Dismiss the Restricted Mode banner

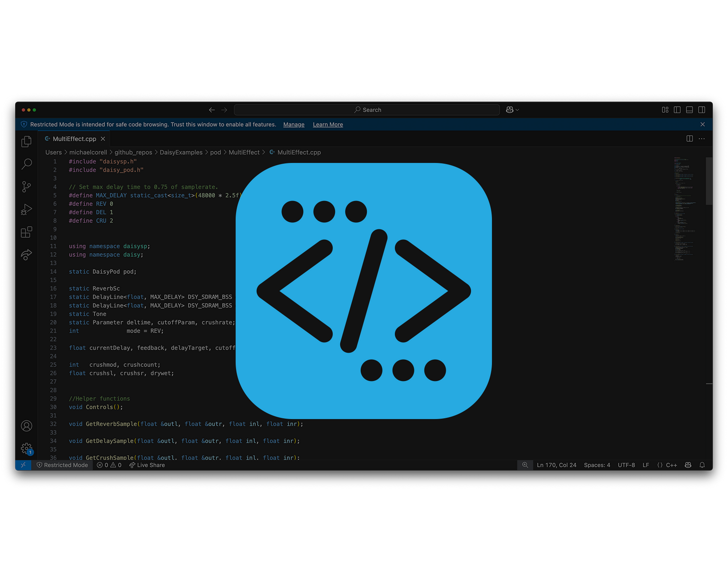(702, 125)
